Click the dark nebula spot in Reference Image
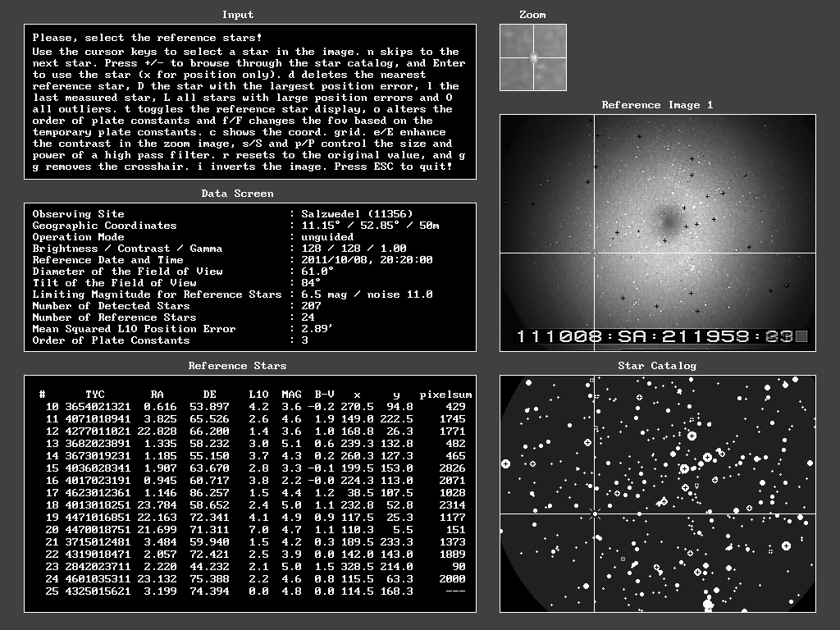840x630 pixels. coord(664,219)
